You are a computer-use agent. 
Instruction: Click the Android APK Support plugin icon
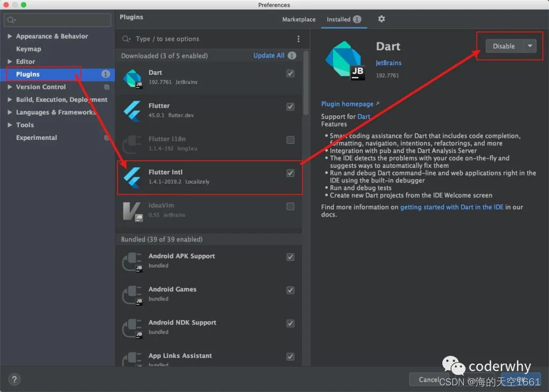tap(132, 262)
